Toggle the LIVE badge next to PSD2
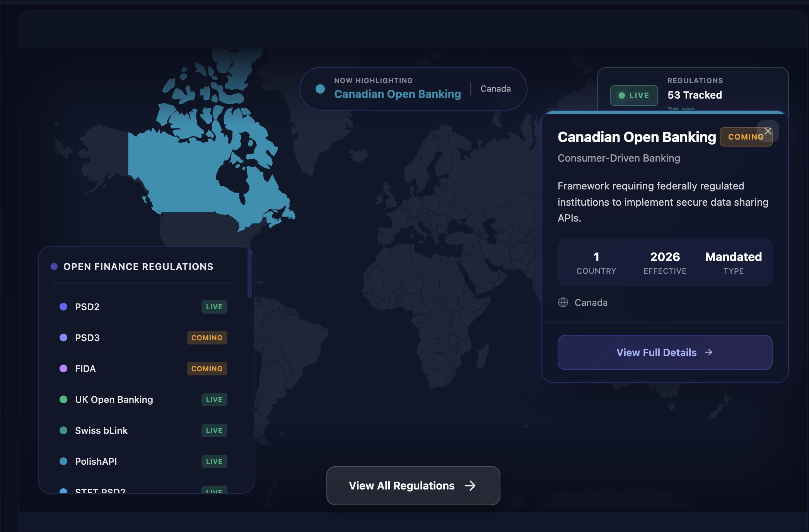The width and height of the screenshot is (809, 532). click(x=214, y=307)
